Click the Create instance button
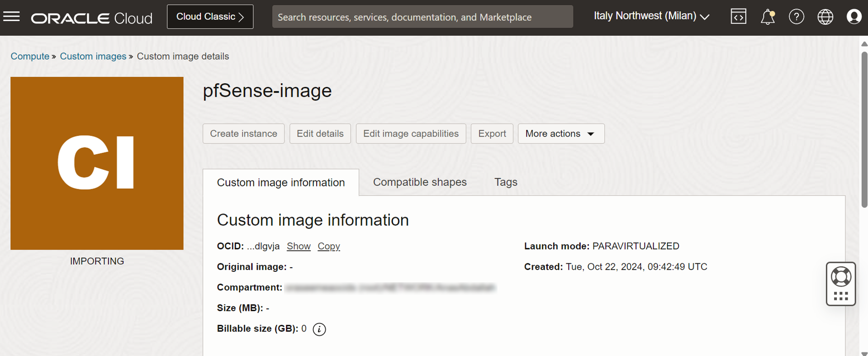Image resolution: width=868 pixels, height=356 pixels. (243, 134)
